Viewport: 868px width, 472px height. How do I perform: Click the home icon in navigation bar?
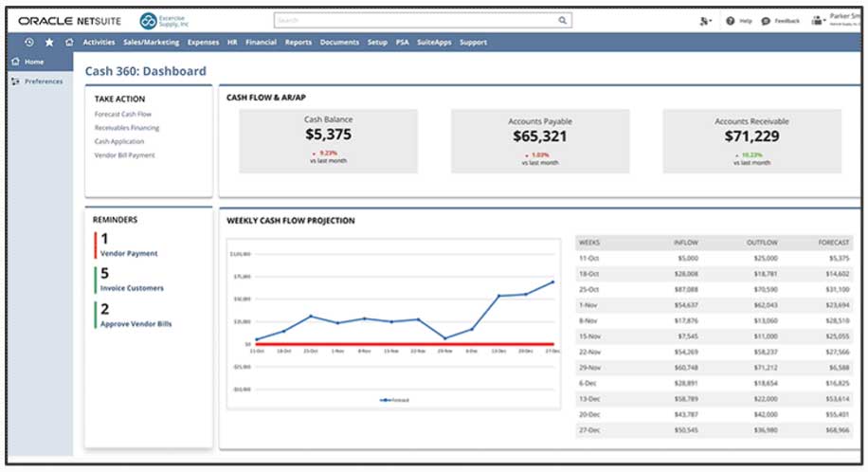(69, 42)
